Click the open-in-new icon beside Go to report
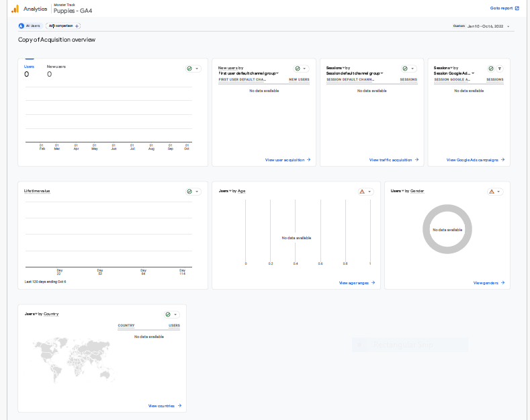530x420 pixels. tap(517, 9)
